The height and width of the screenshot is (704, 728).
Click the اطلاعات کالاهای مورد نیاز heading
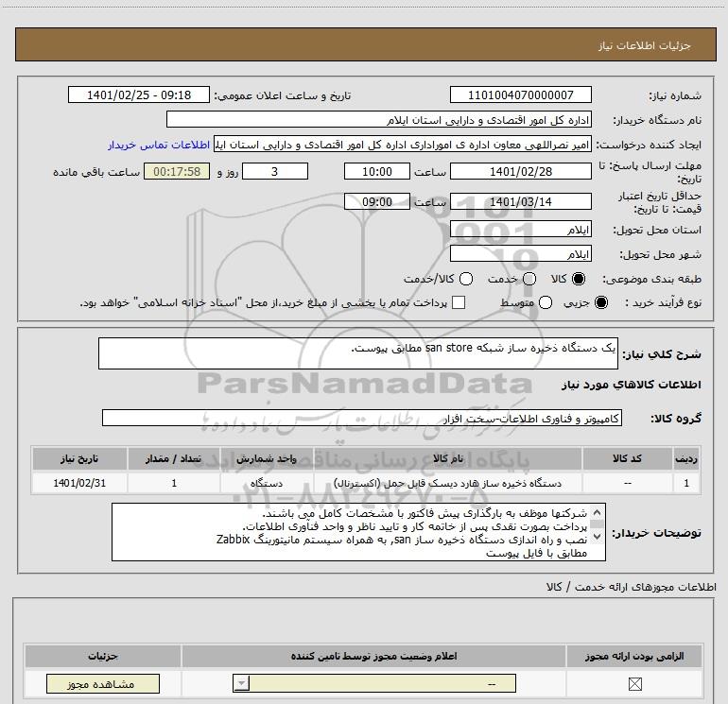(632, 385)
